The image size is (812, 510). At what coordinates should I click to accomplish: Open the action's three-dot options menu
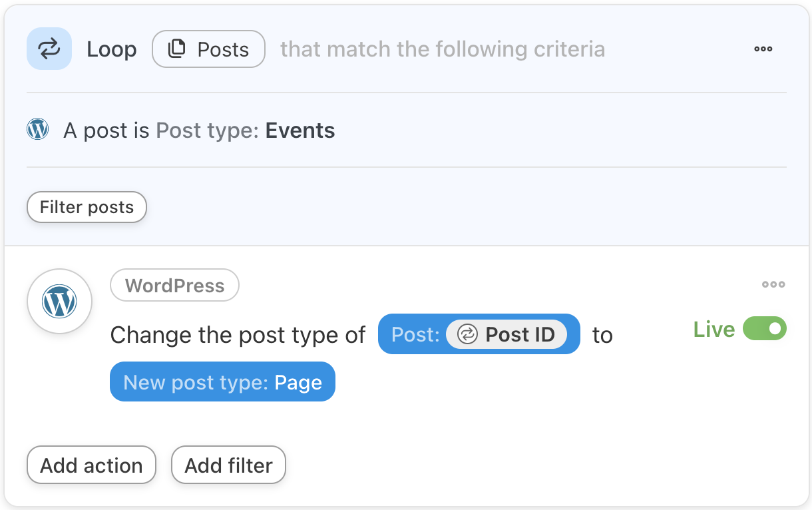tap(773, 284)
